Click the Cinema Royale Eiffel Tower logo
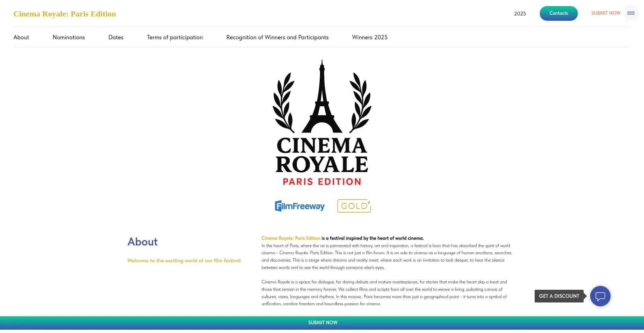The image size is (644, 333). [322, 123]
